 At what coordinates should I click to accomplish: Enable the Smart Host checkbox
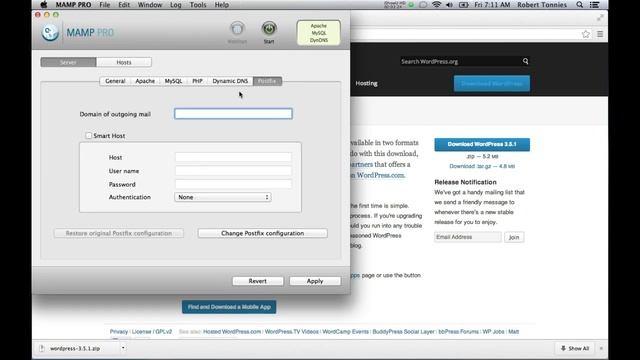tap(89, 136)
